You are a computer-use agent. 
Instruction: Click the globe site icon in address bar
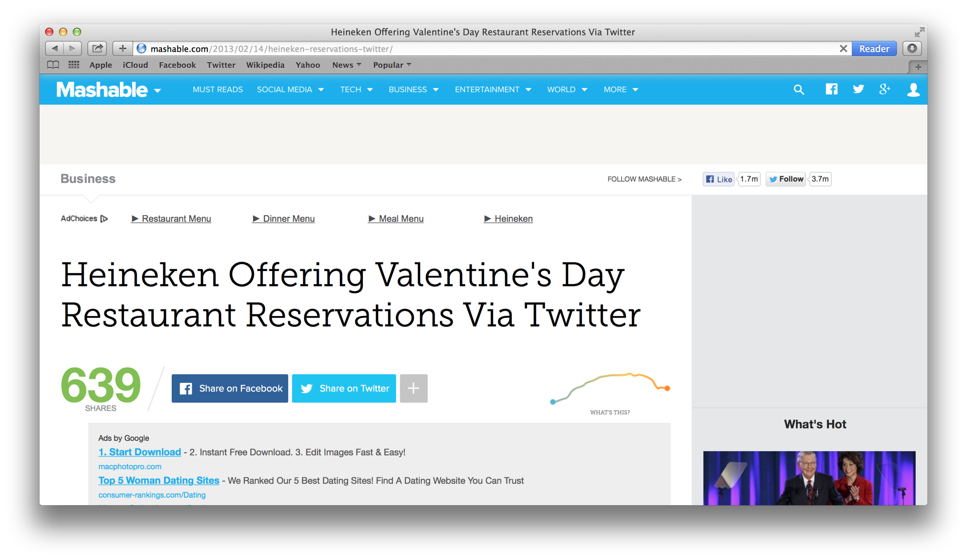(142, 49)
